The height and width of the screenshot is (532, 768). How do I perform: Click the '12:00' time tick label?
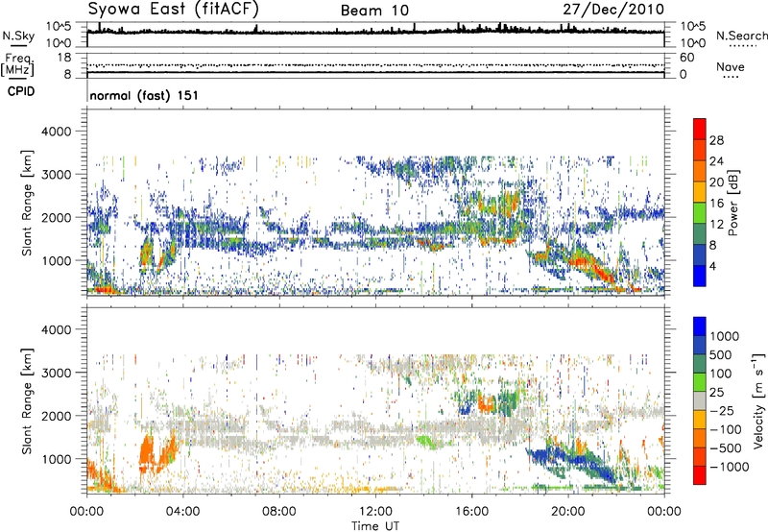375,512
